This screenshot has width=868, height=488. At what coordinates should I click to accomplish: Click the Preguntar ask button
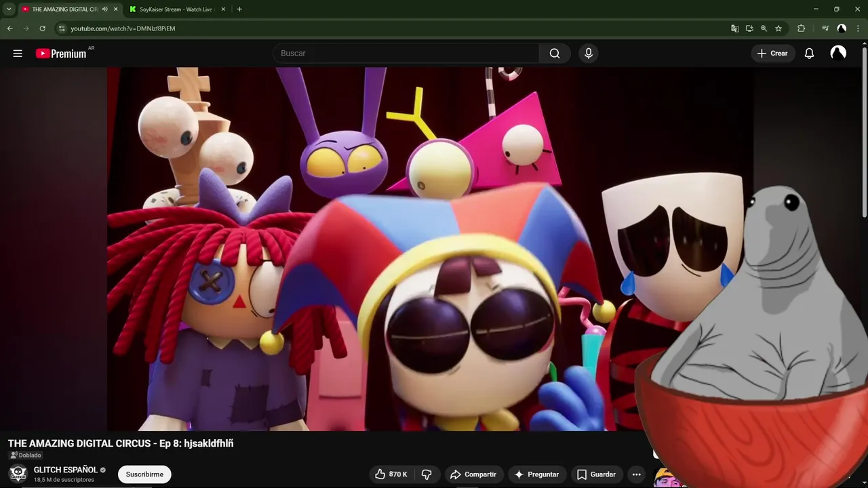[536, 474]
